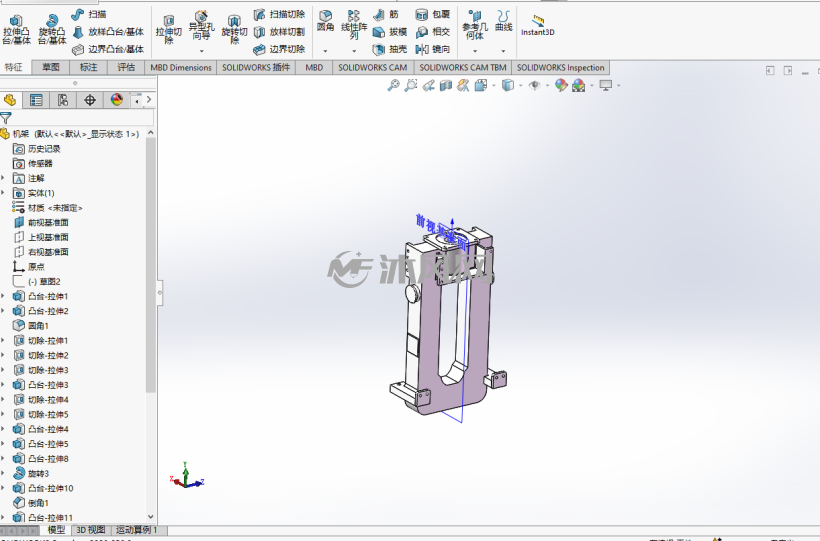The image size is (820, 541).
Task: Click the View Settings monitor icon
Action: click(606, 85)
